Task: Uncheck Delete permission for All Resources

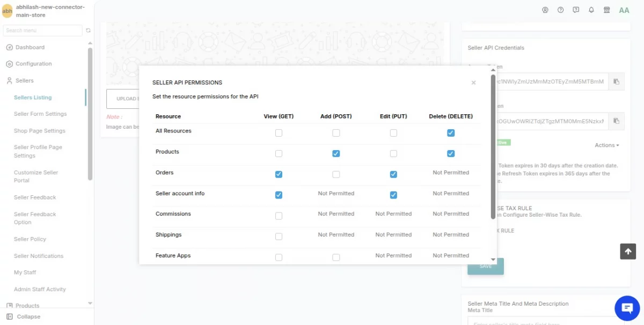Action: 451,132
